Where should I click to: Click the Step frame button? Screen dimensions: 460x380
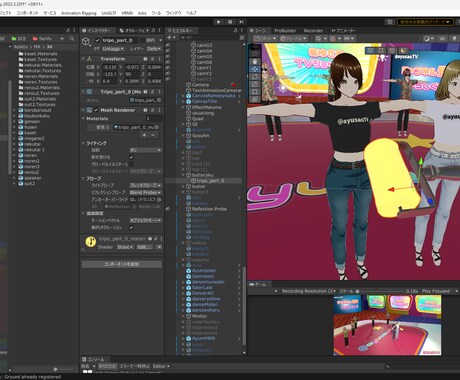point(241,22)
